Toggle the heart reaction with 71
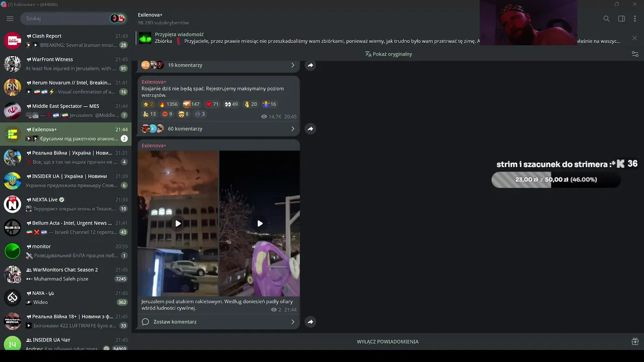The height and width of the screenshot is (362, 644). click(x=212, y=104)
